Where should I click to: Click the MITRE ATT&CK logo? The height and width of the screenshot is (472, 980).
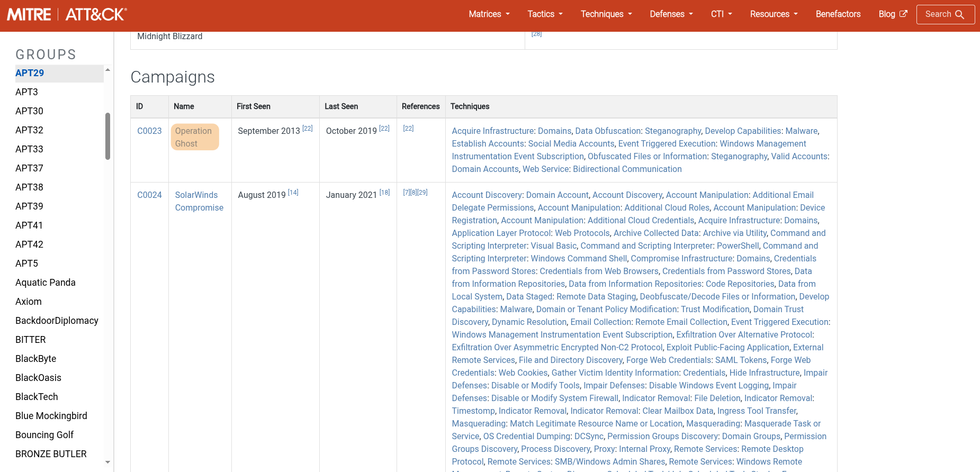point(67,14)
